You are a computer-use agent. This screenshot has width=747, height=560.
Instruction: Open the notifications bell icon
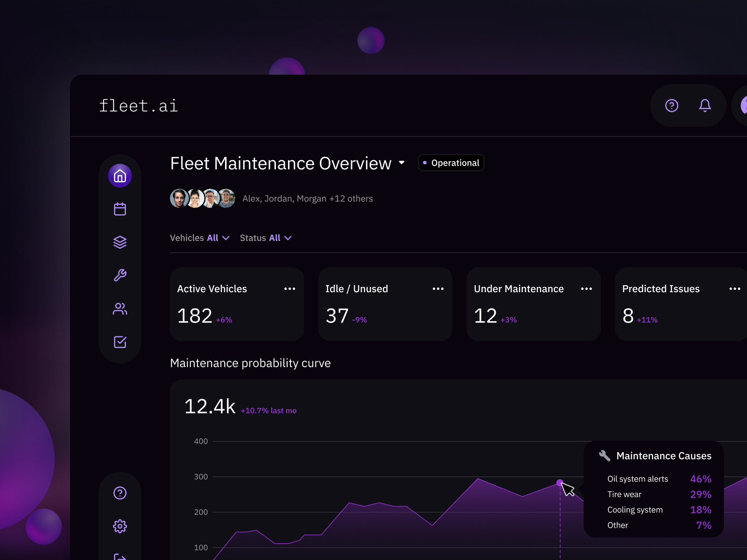point(705,106)
